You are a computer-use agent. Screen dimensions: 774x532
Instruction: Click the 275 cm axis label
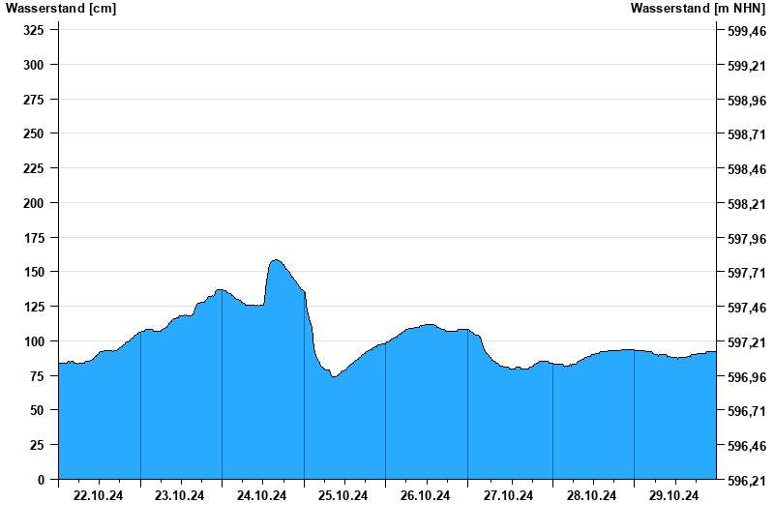coord(34,100)
